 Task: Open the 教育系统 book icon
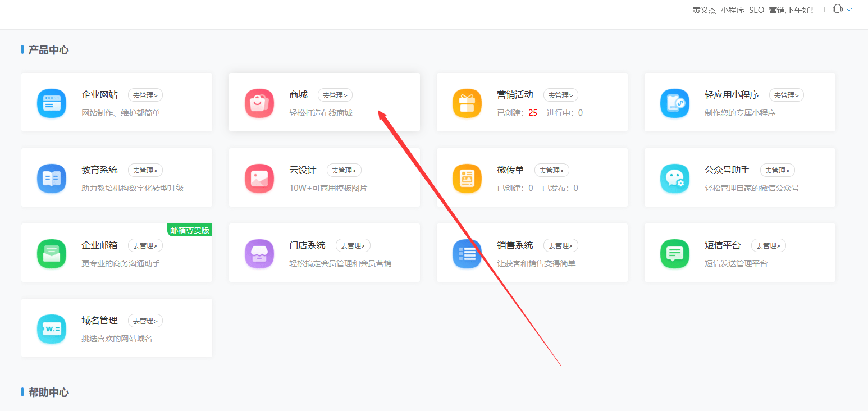(52, 179)
